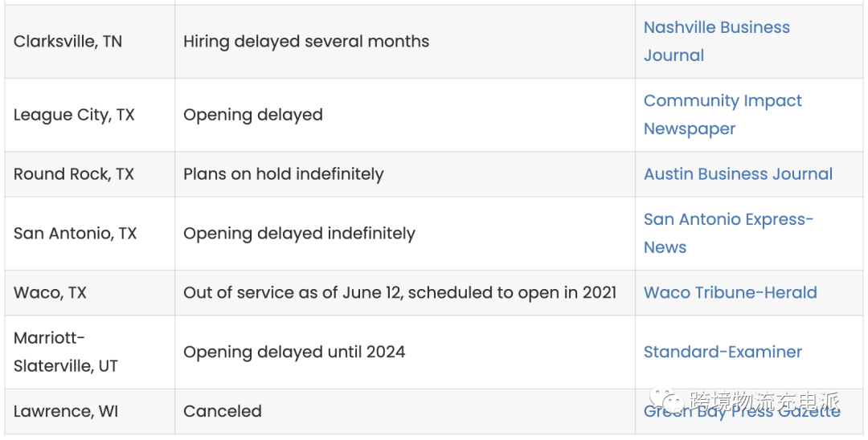Select the "Hiring delayed several months" text

[306, 42]
